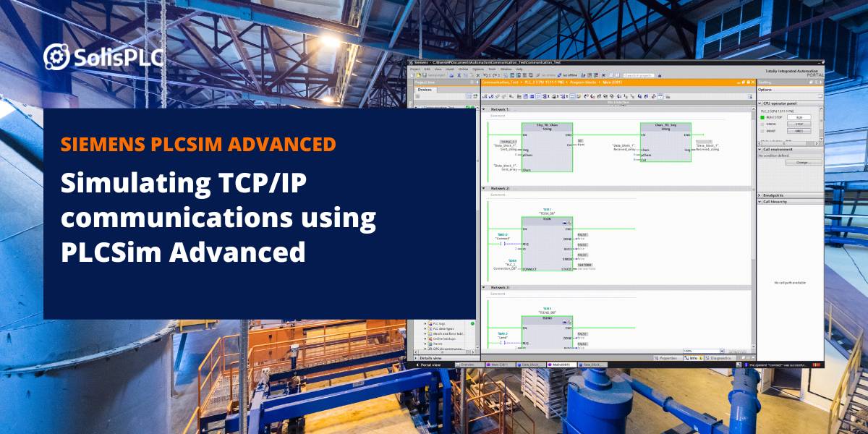Open the Diagnostics tab in inspector
This screenshot has width=868, height=434.
720,358
